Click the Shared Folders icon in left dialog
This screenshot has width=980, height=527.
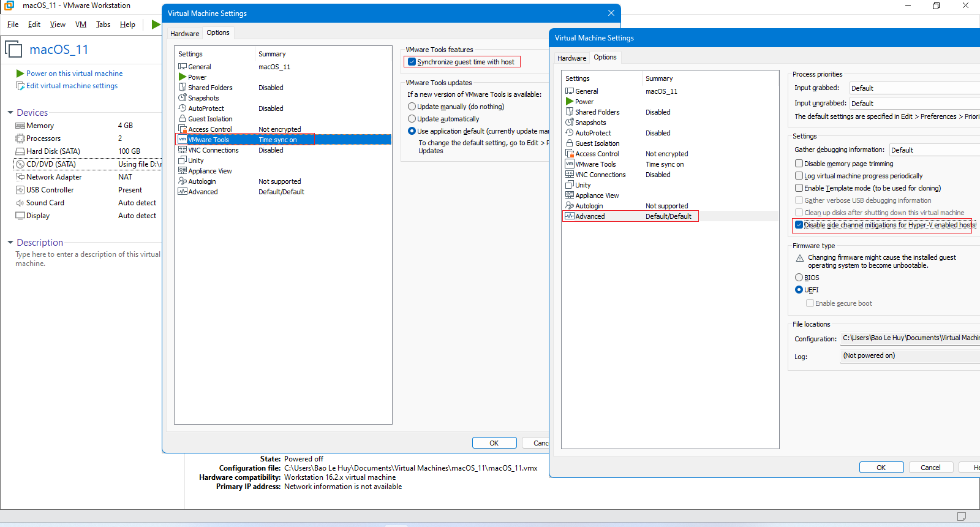click(183, 87)
